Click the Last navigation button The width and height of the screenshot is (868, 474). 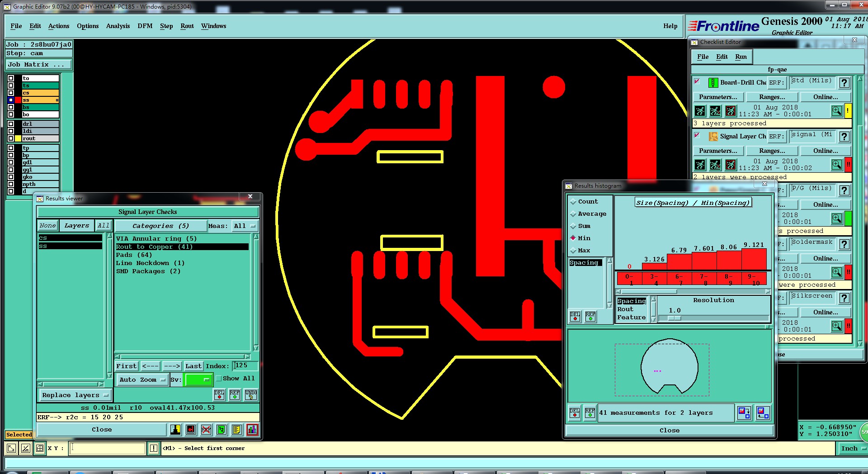tap(193, 366)
